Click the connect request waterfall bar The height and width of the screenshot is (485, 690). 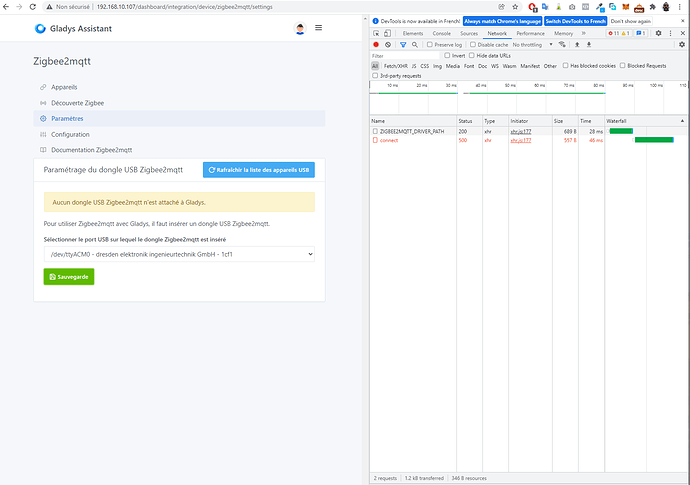click(654, 140)
